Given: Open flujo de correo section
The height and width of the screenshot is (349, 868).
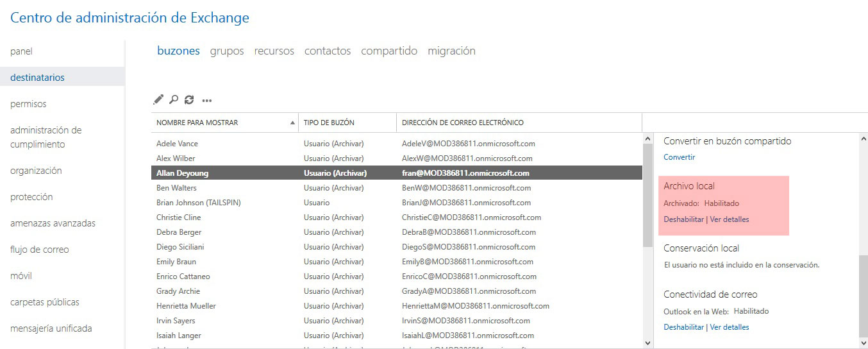Looking at the screenshot, I should (40, 250).
